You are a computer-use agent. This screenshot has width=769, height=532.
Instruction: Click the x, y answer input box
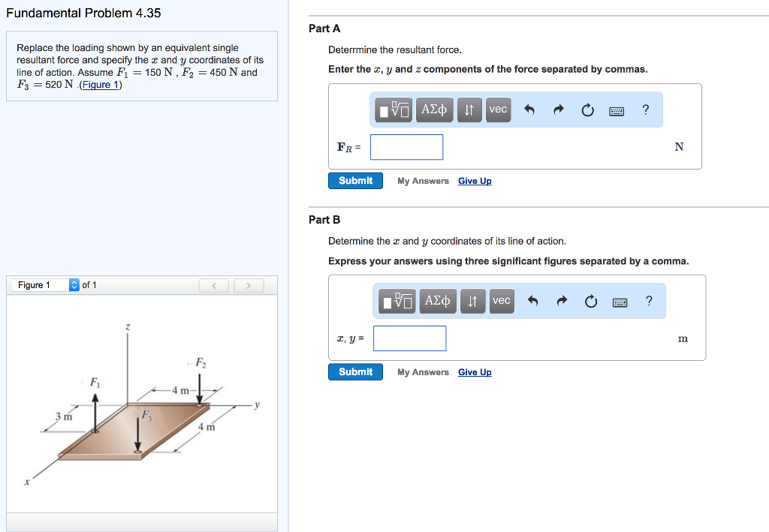(x=409, y=338)
